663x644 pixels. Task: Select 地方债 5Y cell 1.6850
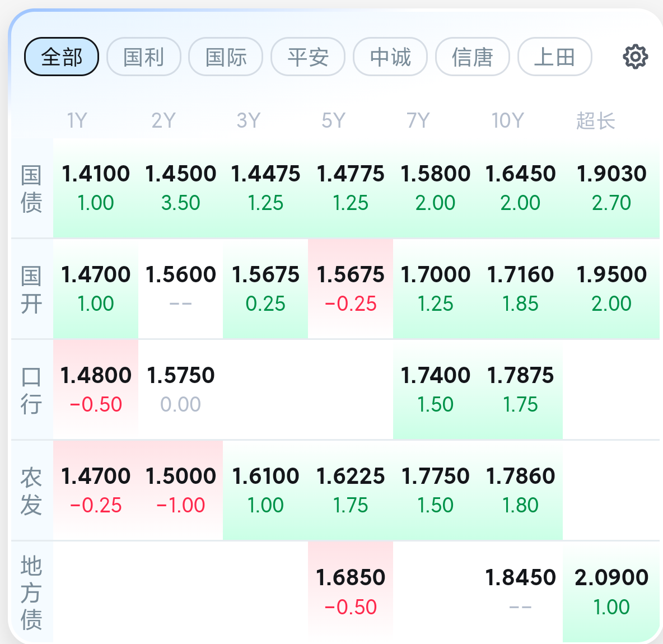point(351,592)
